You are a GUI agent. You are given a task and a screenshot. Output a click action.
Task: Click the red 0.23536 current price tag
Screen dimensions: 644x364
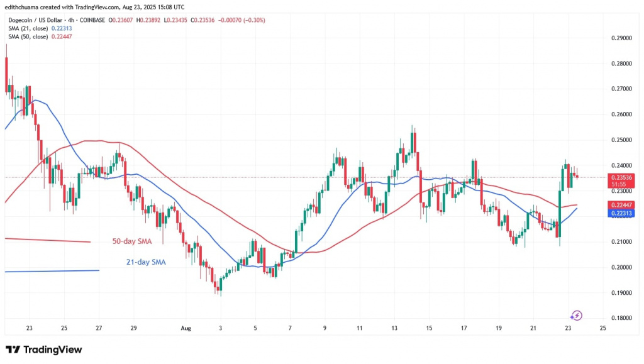pyautogui.click(x=623, y=178)
